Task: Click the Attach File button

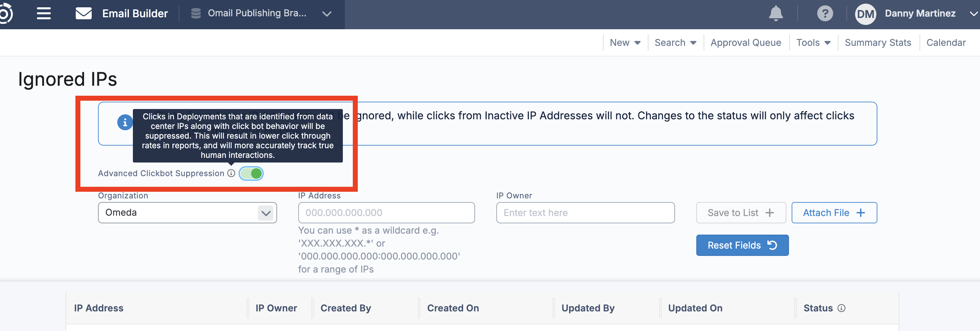Action: click(834, 213)
